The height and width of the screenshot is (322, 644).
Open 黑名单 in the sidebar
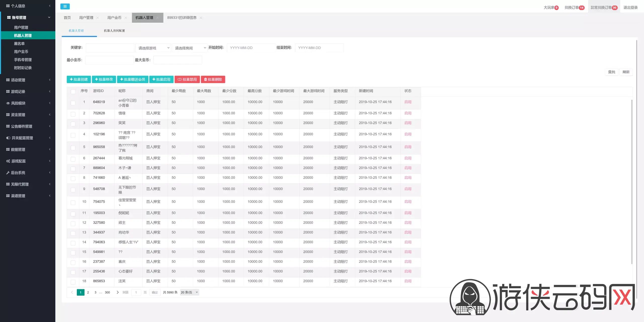(x=19, y=44)
